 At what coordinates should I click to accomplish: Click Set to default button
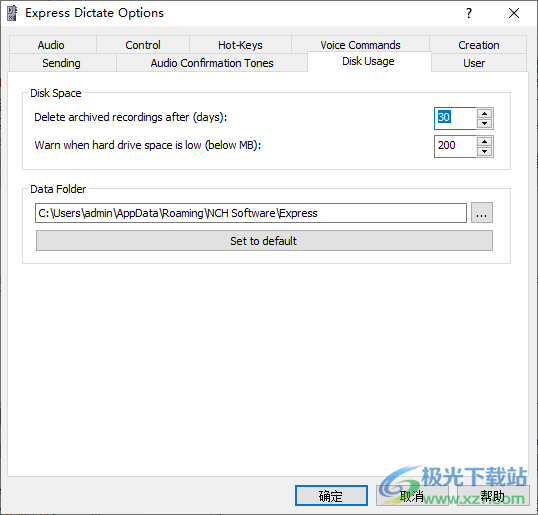coord(264,241)
